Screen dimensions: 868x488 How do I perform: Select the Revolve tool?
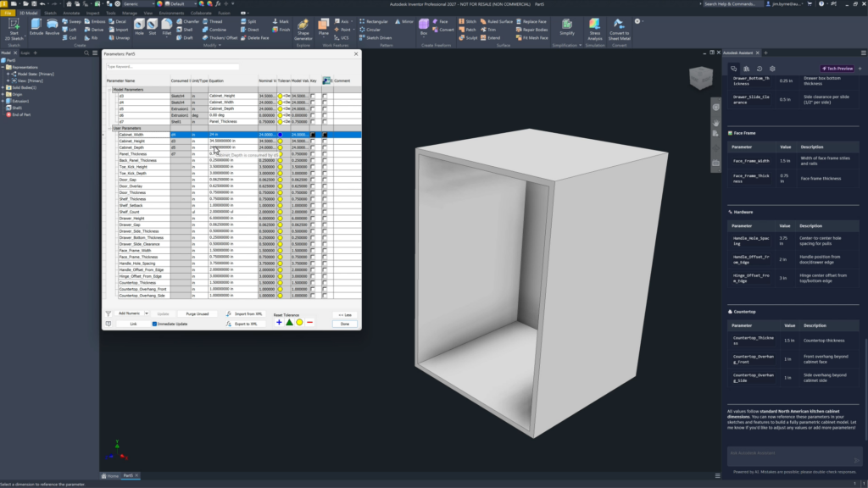point(52,28)
